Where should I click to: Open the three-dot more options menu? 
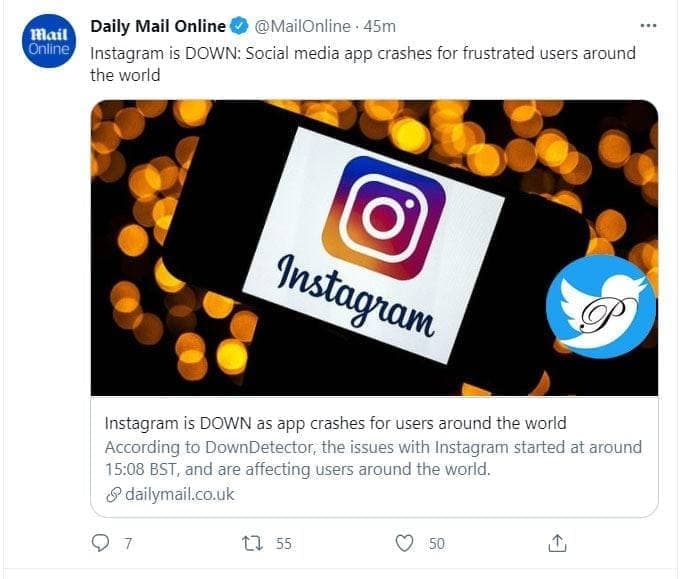648,26
